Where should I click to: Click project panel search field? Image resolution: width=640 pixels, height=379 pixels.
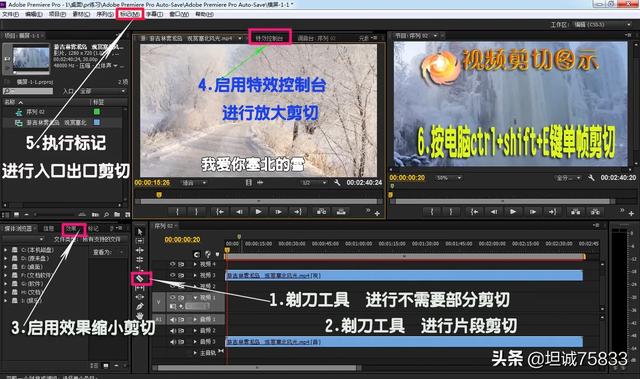tap(28, 91)
